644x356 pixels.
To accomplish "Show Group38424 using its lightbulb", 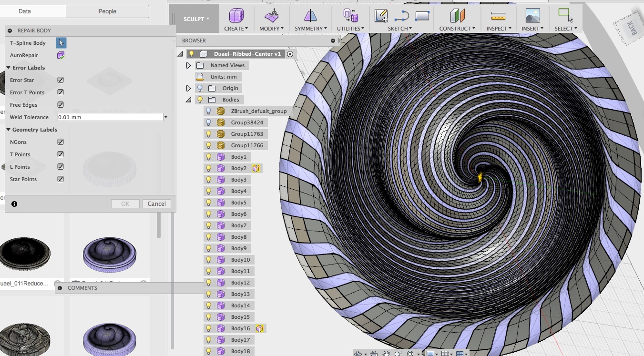I will tap(208, 122).
